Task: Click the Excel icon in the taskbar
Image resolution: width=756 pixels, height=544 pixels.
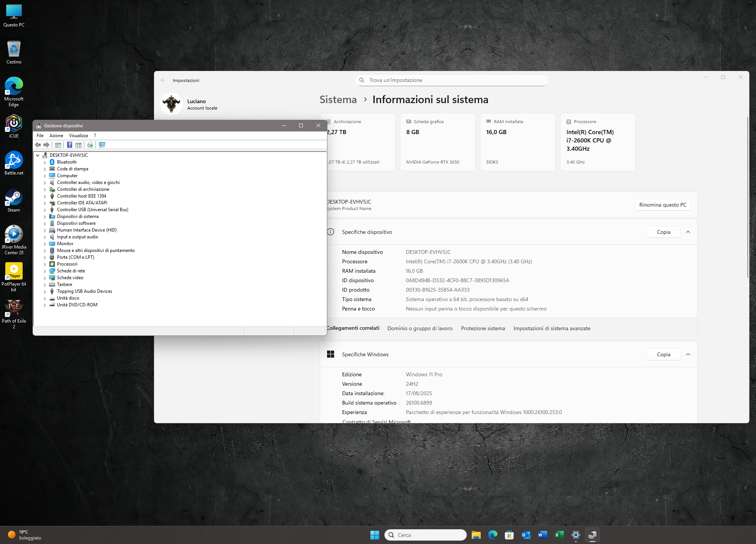Action: click(559, 535)
